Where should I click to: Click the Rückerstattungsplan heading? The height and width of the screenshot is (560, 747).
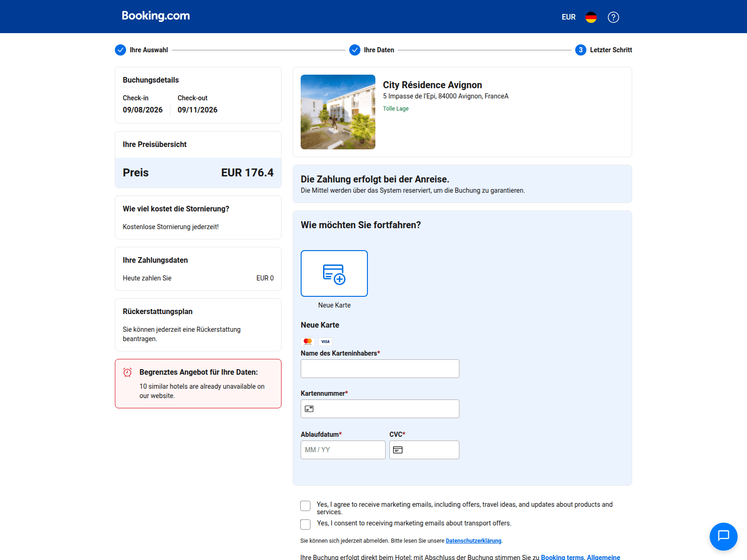158,311
